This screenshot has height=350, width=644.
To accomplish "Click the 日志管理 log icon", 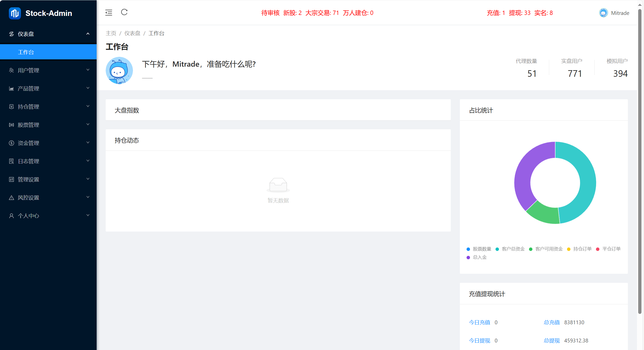I will tap(11, 161).
